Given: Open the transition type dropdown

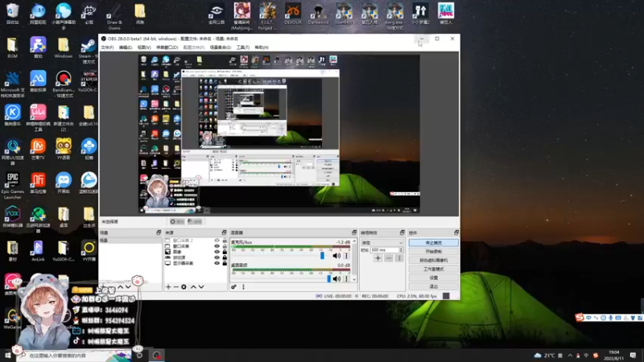Looking at the screenshot, I should click(x=382, y=243).
